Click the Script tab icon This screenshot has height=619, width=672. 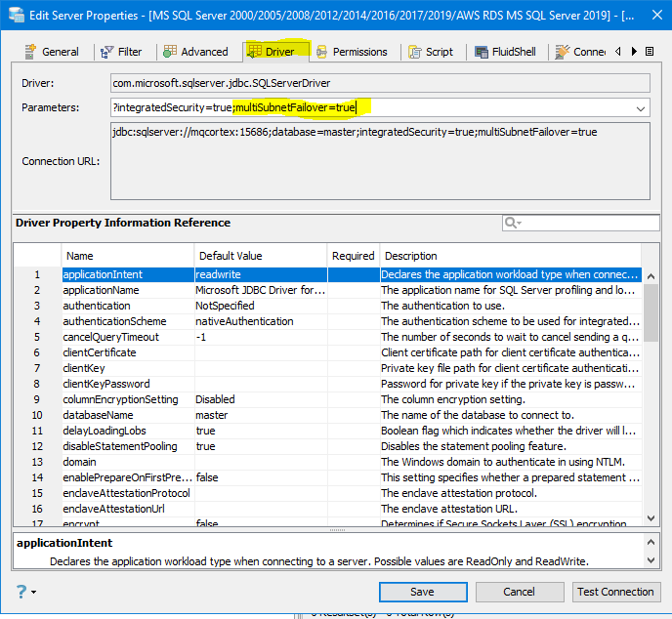coord(417,52)
